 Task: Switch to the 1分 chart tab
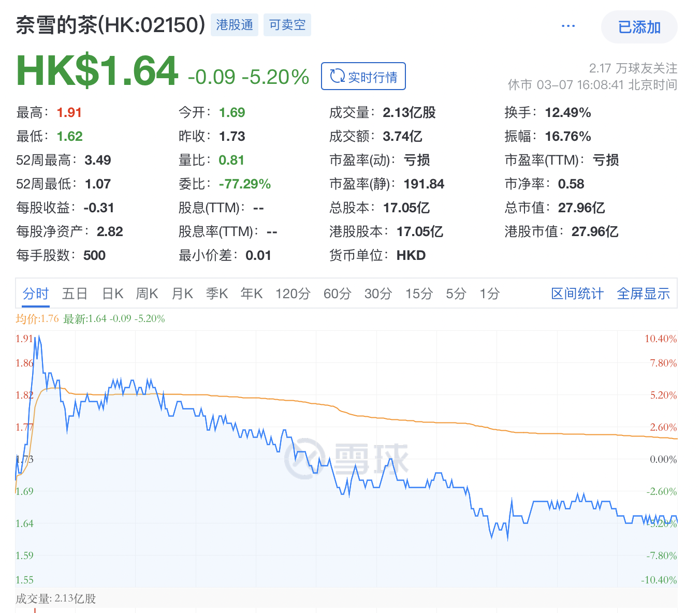(489, 294)
